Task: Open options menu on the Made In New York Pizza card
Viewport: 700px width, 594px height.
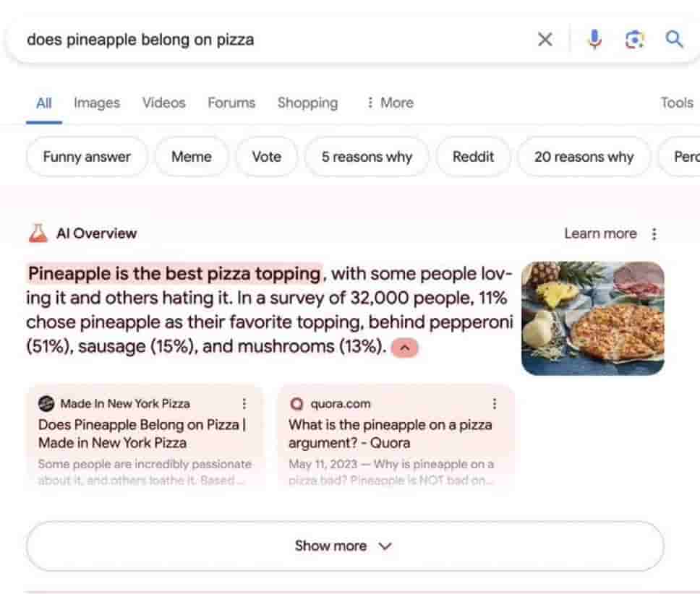Action: [244, 404]
